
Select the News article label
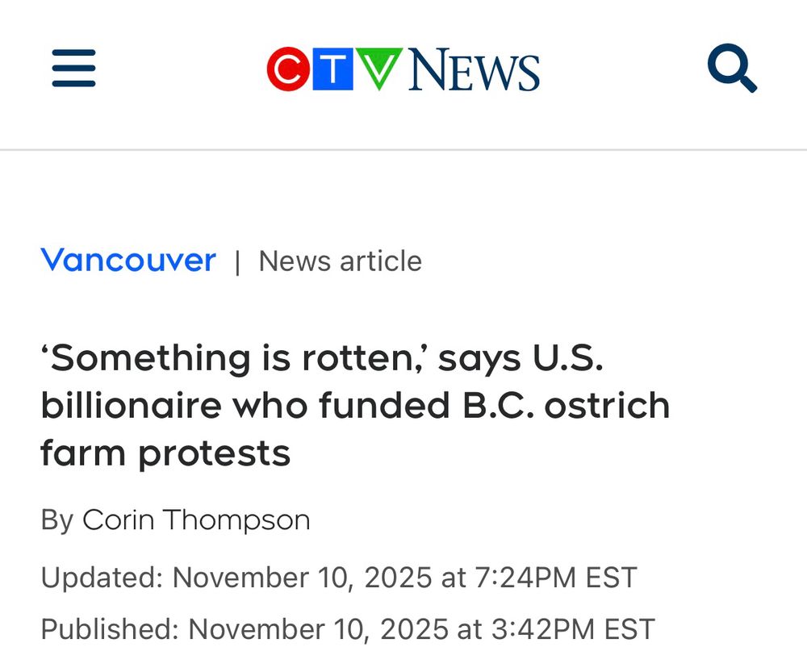pos(339,260)
